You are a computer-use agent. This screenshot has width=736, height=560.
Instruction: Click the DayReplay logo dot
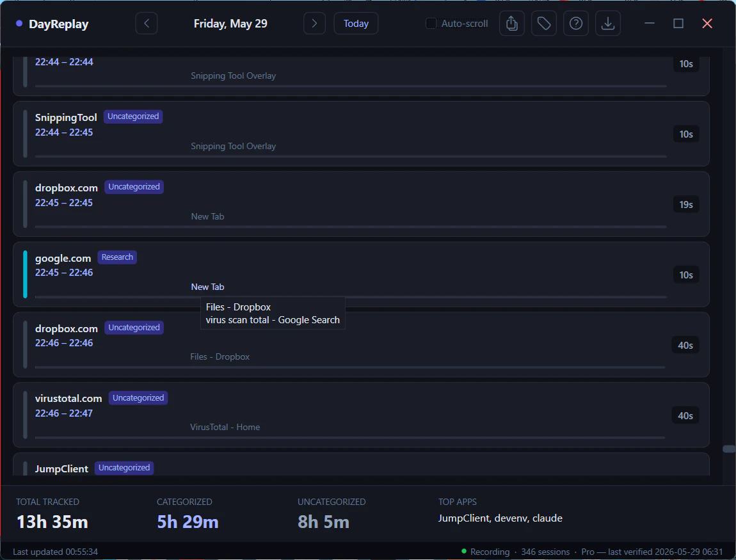pyautogui.click(x=19, y=24)
